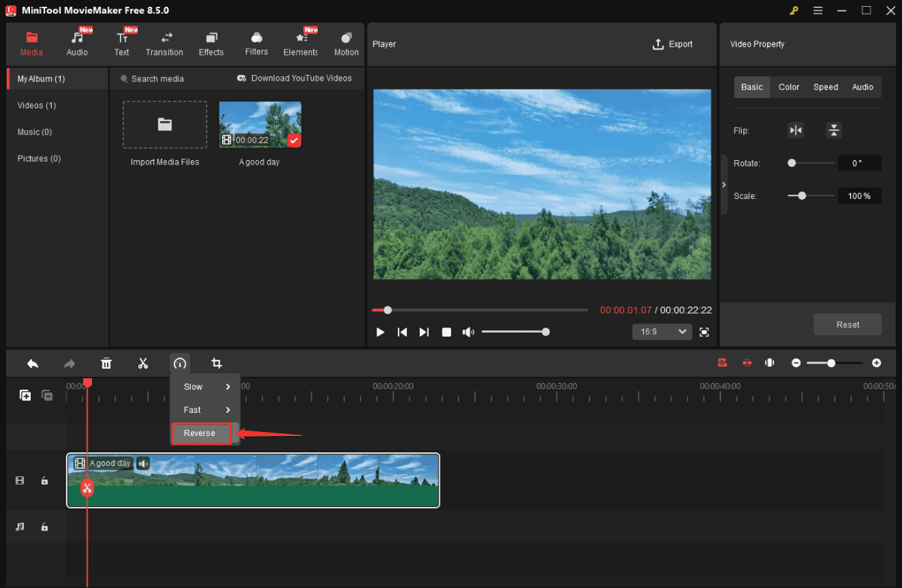
Task: Click the Export button
Action: (x=672, y=44)
